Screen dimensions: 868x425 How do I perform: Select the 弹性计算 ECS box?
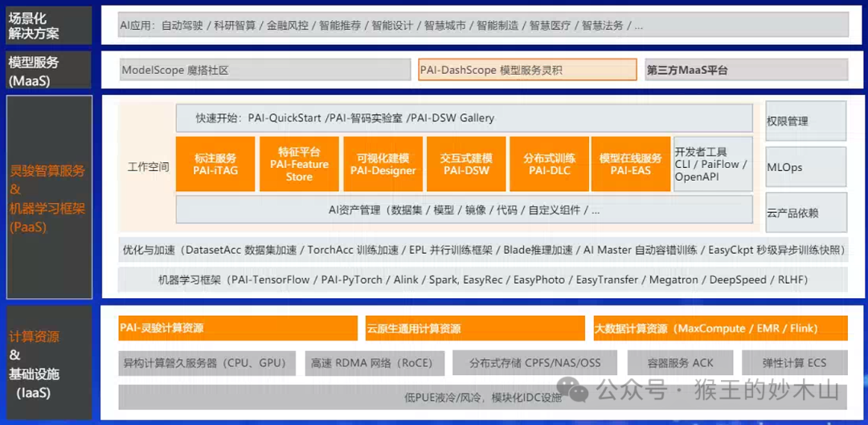[794, 363]
